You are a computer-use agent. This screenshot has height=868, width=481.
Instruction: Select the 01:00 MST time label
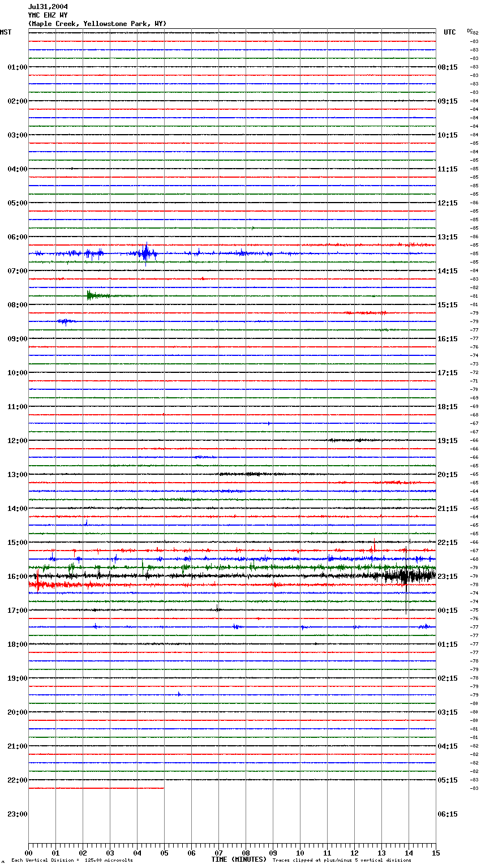coord(18,67)
